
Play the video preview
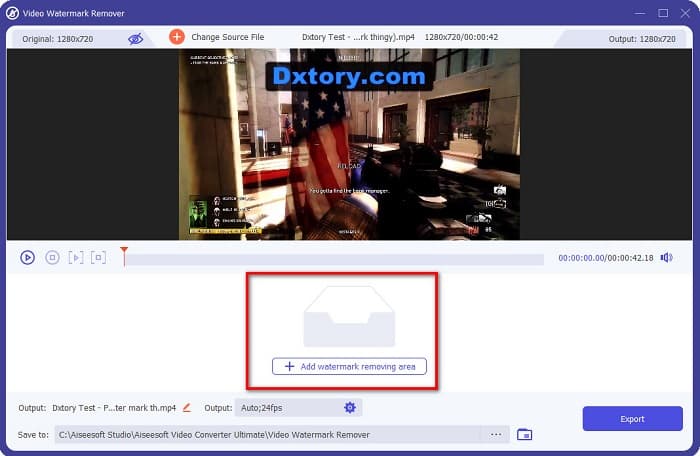tap(27, 257)
